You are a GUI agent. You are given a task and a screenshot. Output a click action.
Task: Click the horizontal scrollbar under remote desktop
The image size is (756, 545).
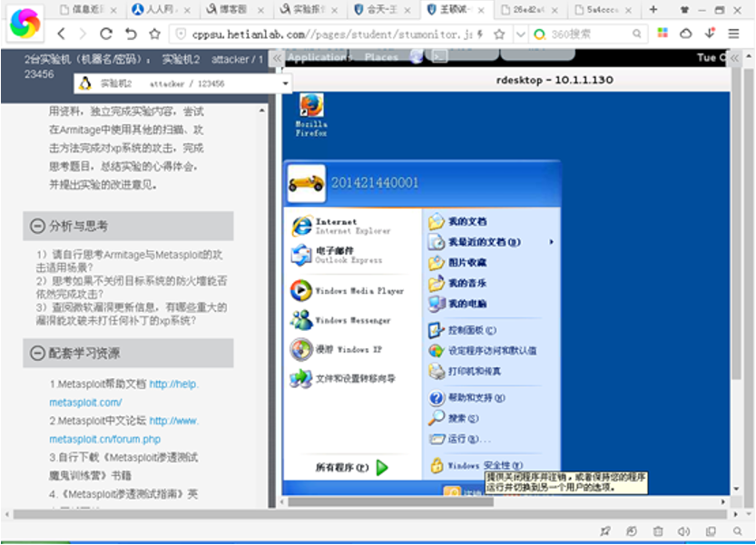[391, 501]
